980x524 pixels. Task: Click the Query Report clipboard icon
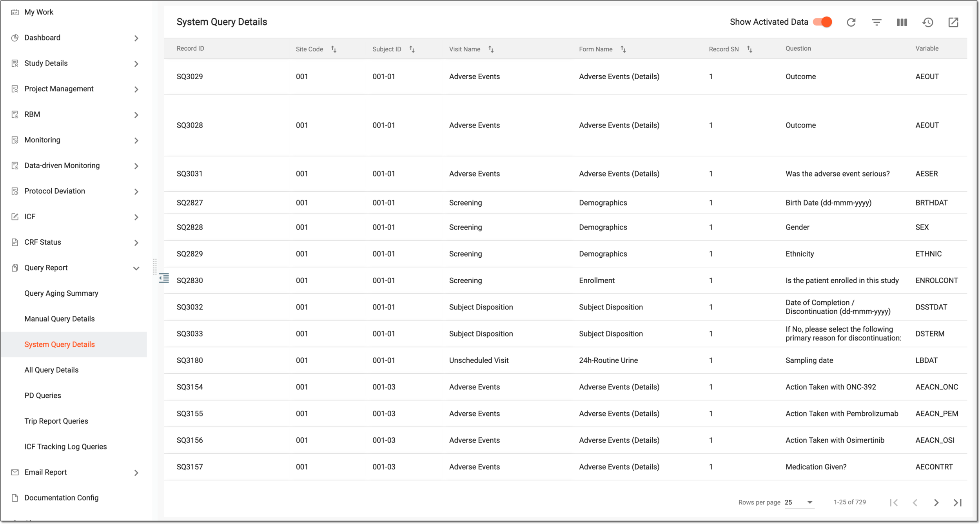15,267
